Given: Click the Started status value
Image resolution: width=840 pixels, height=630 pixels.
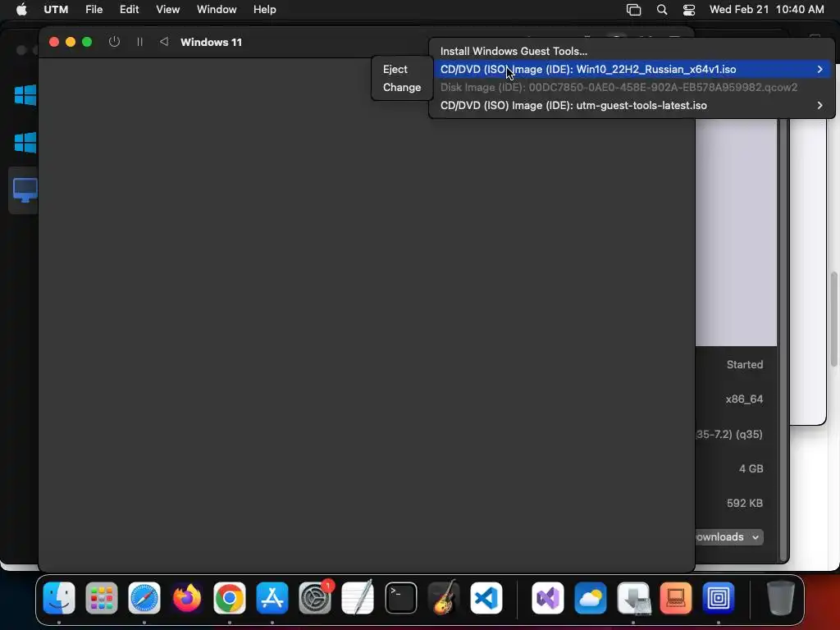Looking at the screenshot, I should point(745,364).
